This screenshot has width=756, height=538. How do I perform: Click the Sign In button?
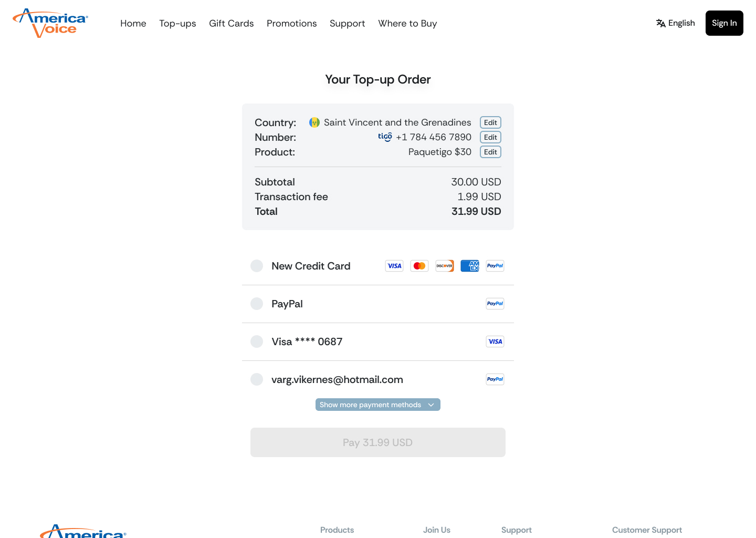pyautogui.click(x=724, y=23)
